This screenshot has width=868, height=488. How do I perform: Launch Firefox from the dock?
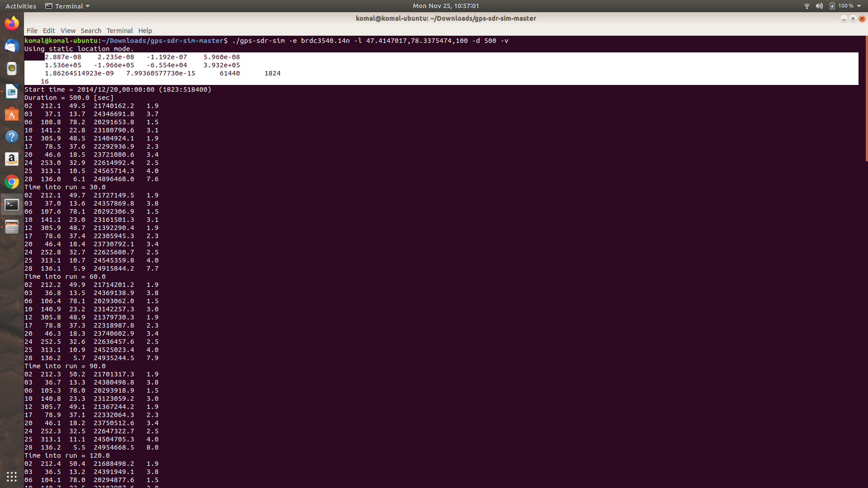(12, 23)
